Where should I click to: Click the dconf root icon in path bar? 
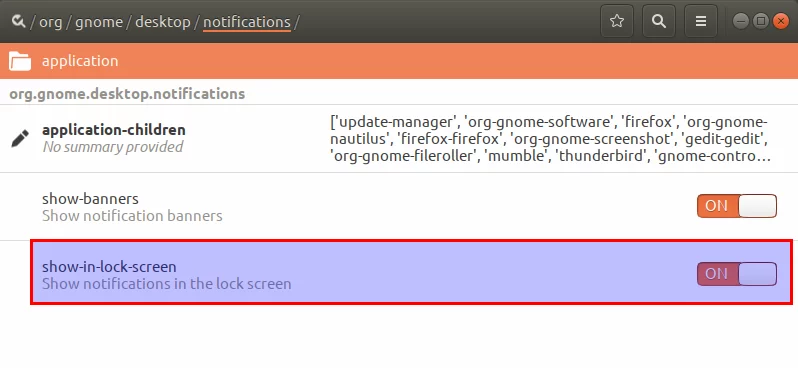coord(18,21)
